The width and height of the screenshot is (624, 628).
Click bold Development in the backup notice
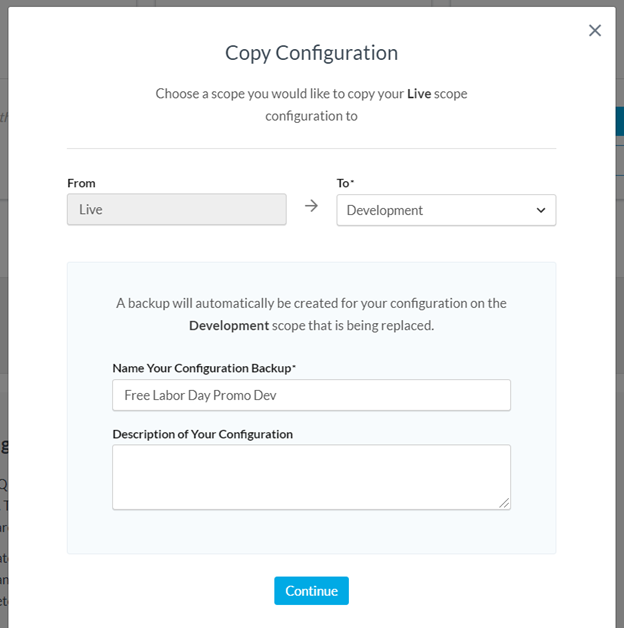click(x=229, y=325)
